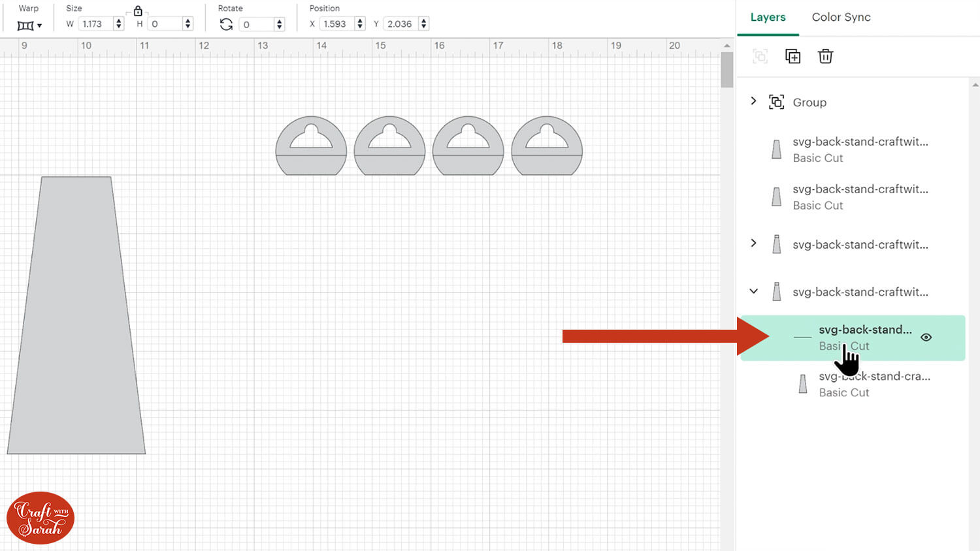This screenshot has height=551, width=980.
Task: Click the duplicate layer icon
Action: click(x=792, y=56)
